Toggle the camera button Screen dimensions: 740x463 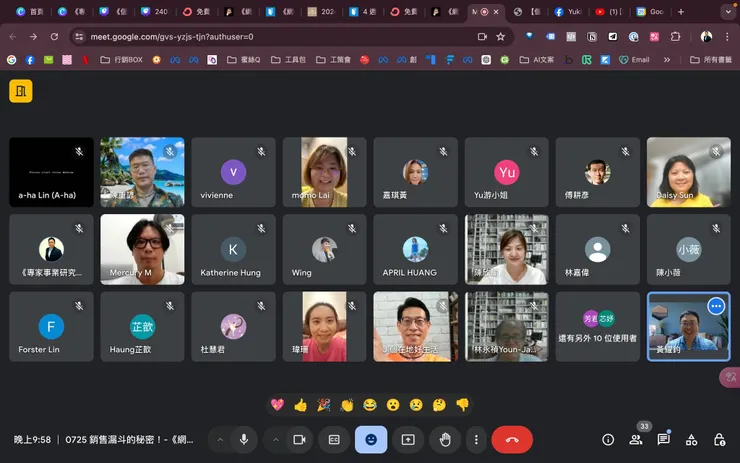point(299,439)
